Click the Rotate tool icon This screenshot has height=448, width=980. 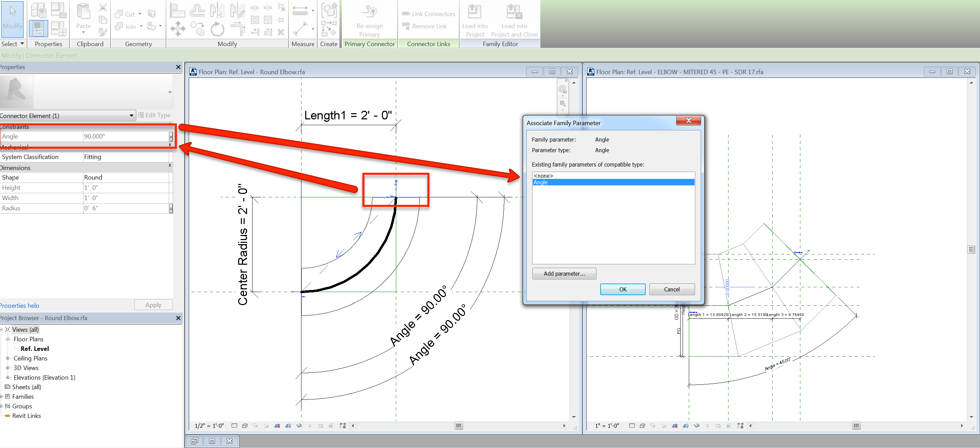click(217, 29)
